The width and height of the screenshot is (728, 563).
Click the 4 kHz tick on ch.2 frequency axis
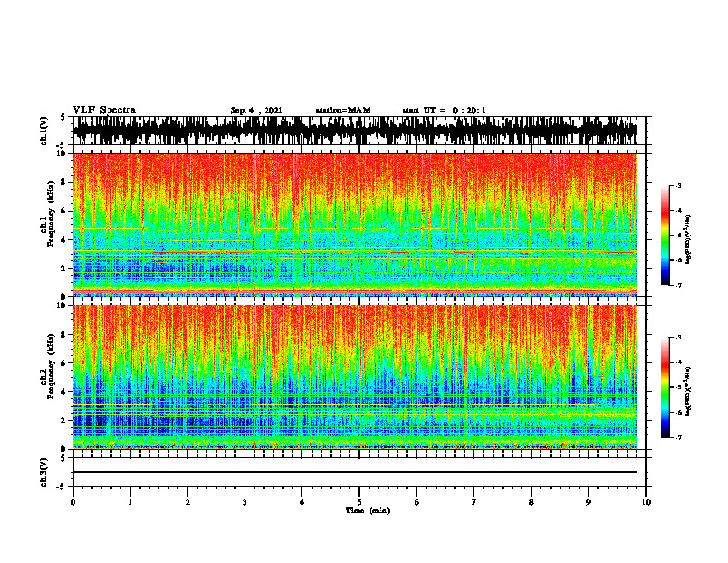65,392
